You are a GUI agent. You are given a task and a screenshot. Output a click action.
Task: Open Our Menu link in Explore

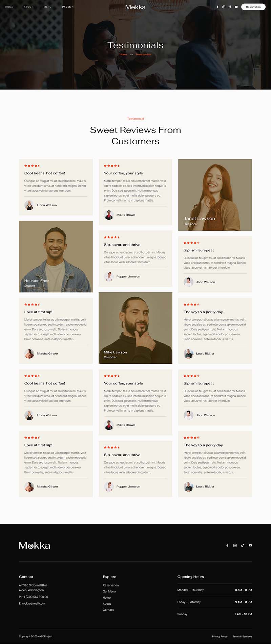109,591
